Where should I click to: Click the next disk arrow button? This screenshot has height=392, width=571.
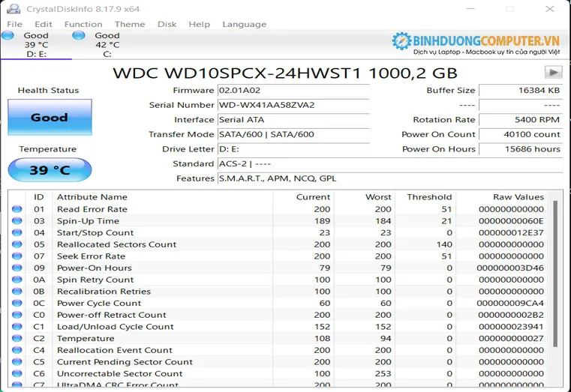(x=554, y=73)
